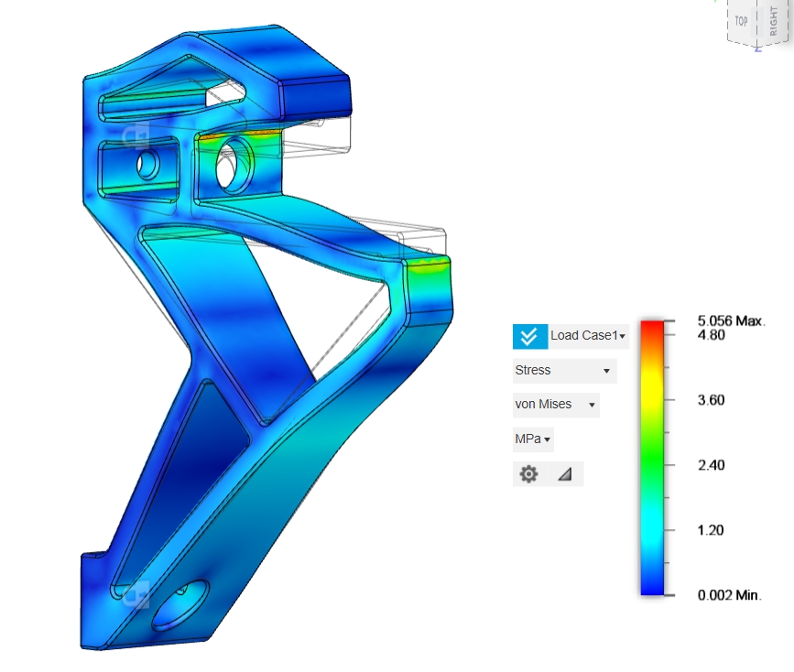The height and width of the screenshot is (672, 794).
Task: Click the large upper hole in the bracket
Action: pyautogui.click(x=234, y=165)
